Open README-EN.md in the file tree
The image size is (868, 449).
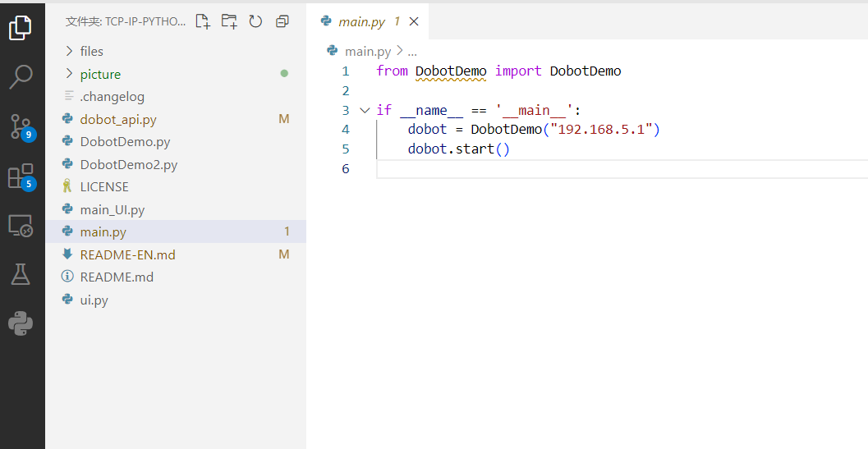point(176,254)
